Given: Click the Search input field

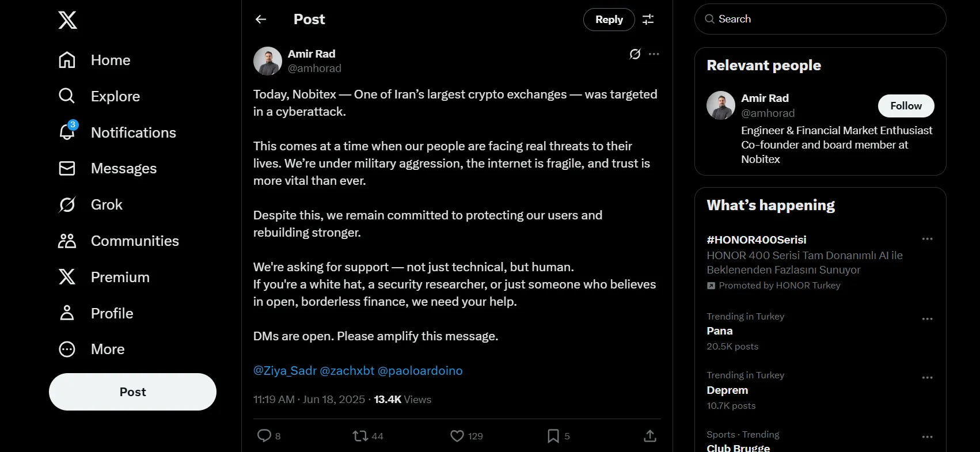Looking at the screenshot, I should coord(820,19).
